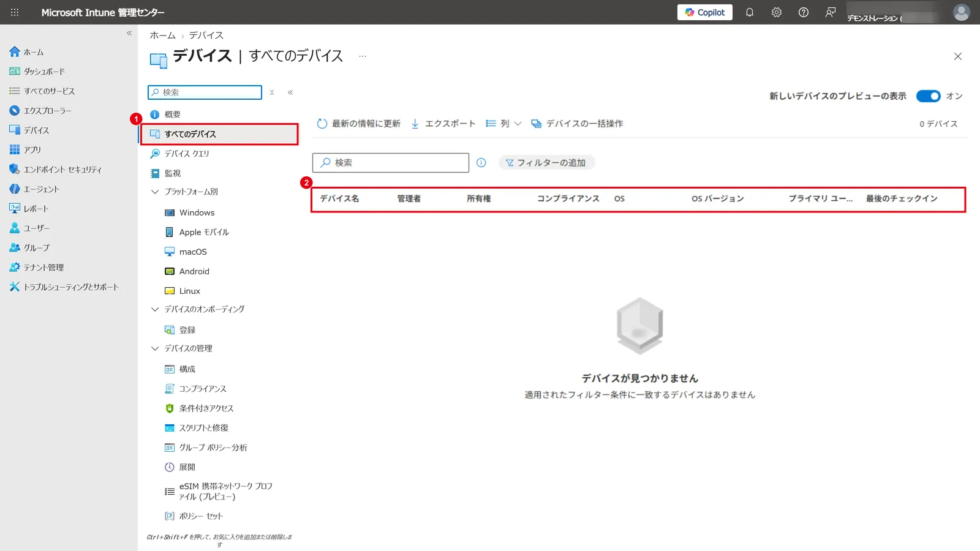Open Copilot from the top bar
The image size is (980, 551).
(704, 12)
